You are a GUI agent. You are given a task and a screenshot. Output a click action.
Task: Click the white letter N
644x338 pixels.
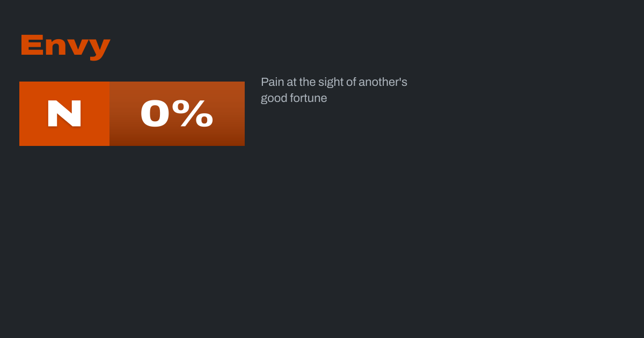pos(64,114)
